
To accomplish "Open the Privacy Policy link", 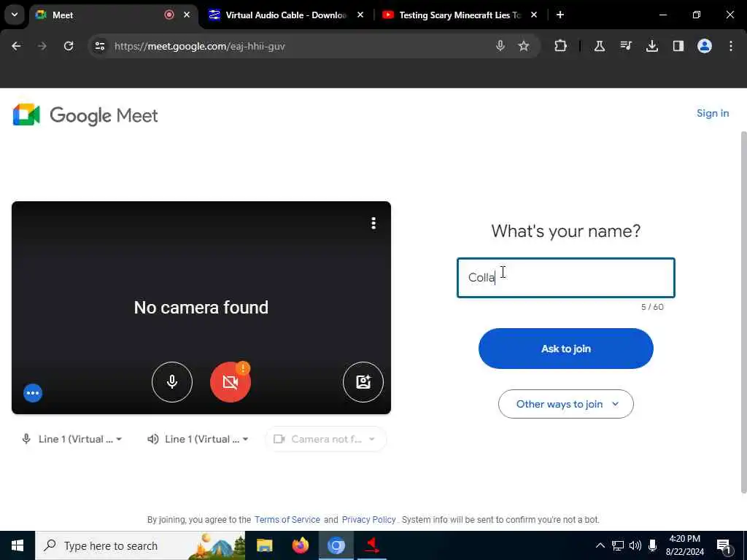I will tap(368, 519).
